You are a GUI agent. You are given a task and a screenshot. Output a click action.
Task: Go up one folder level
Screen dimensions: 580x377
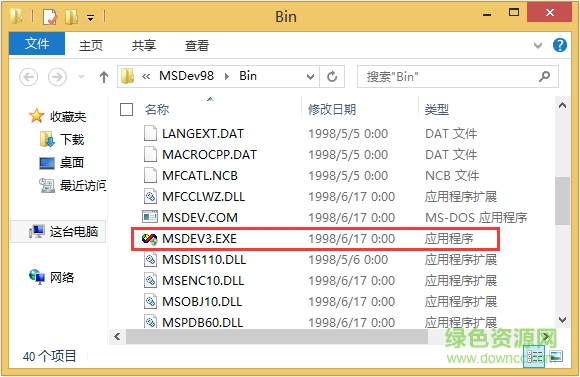pos(104,77)
